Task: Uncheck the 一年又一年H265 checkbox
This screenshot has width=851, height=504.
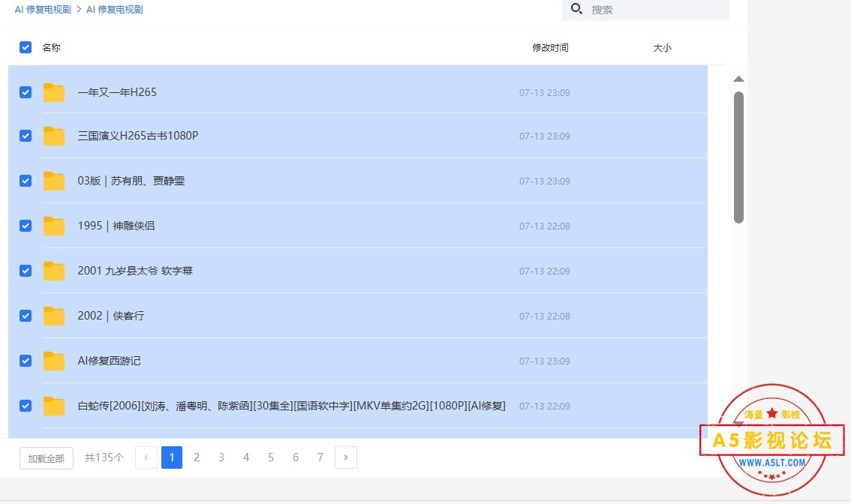Action: click(x=26, y=92)
